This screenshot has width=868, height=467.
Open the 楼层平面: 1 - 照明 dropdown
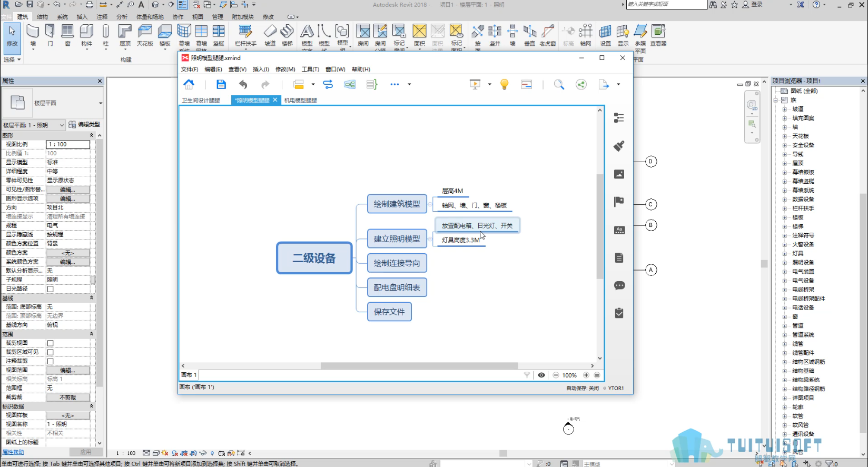[x=33, y=125]
